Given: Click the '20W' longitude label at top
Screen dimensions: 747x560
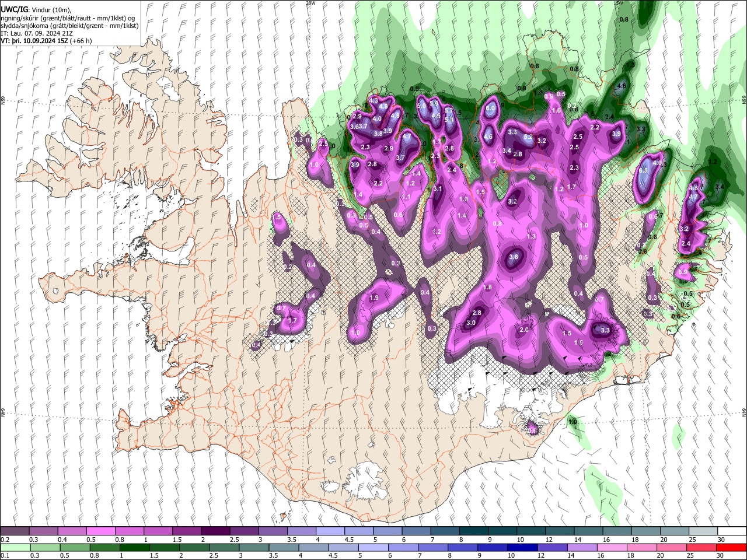Looking at the screenshot, I should click(310, 2).
